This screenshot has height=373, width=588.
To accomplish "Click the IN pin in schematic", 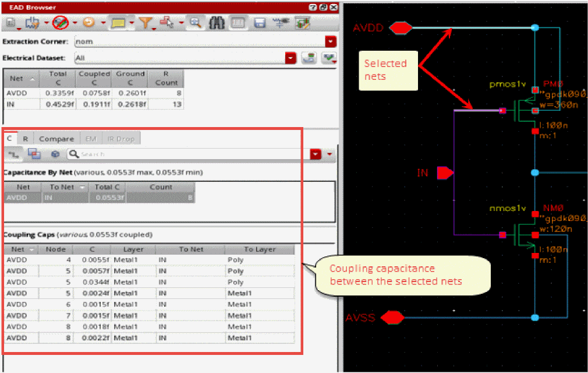I will tap(445, 173).
